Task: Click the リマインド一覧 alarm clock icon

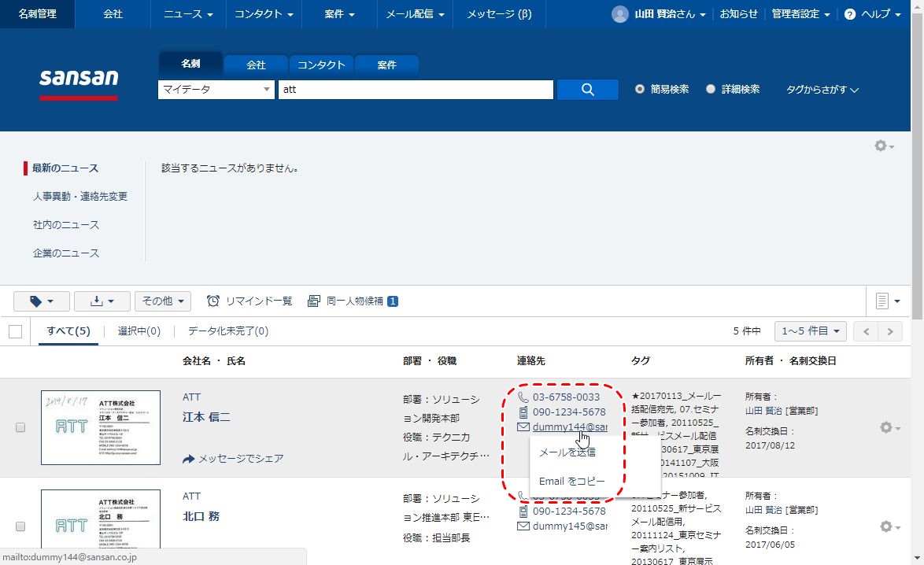Action: click(213, 301)
